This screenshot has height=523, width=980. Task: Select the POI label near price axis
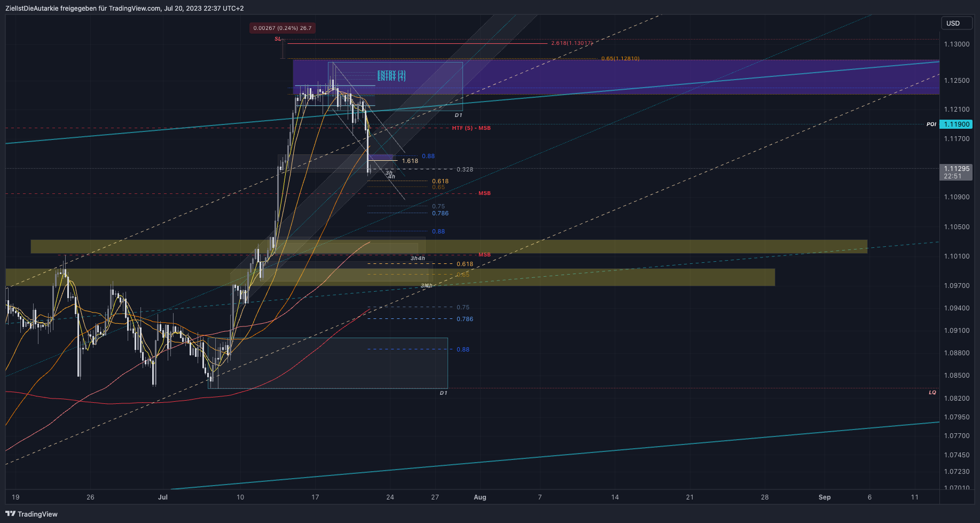tap(931, 124)
